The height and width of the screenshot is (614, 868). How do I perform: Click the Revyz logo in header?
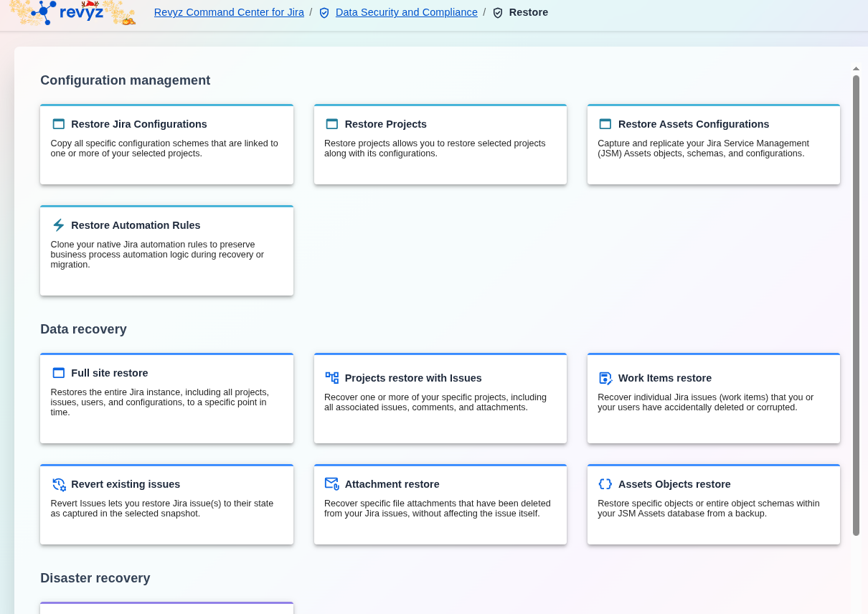(72, 12)
